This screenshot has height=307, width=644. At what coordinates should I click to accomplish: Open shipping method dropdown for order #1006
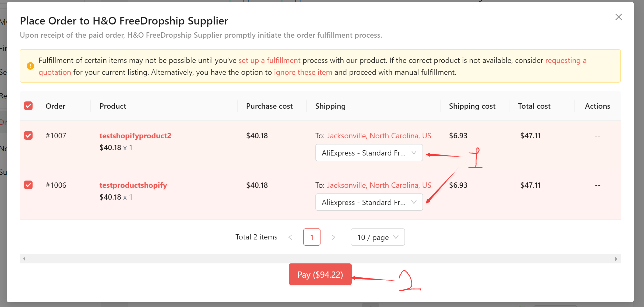[x=369, y=202]
